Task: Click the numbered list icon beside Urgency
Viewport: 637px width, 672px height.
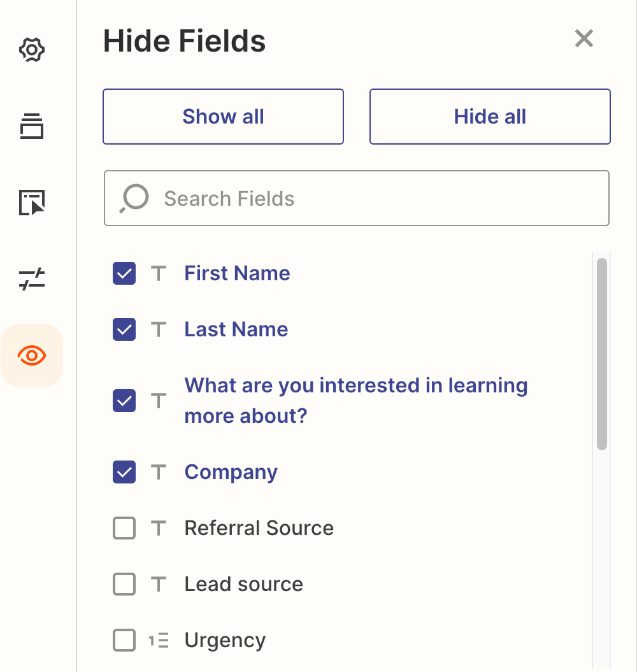Action: point(159,640)
